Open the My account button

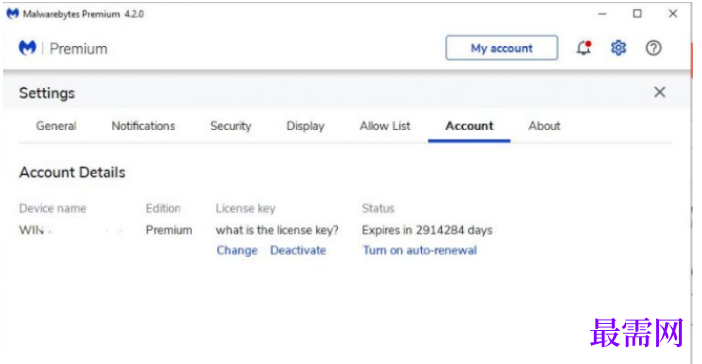click(x=501, y=48)
